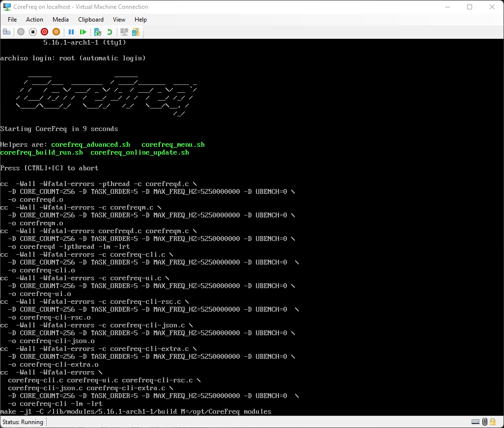Click '-o corefreq-cli.o' output line
The width and height of the screenshot is (504, 428).
41,270
